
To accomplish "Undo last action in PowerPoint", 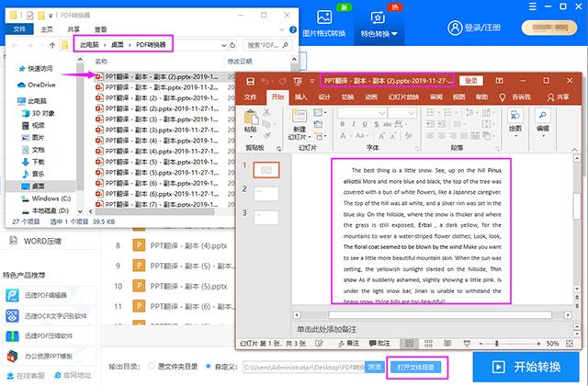I will point(266,81).
